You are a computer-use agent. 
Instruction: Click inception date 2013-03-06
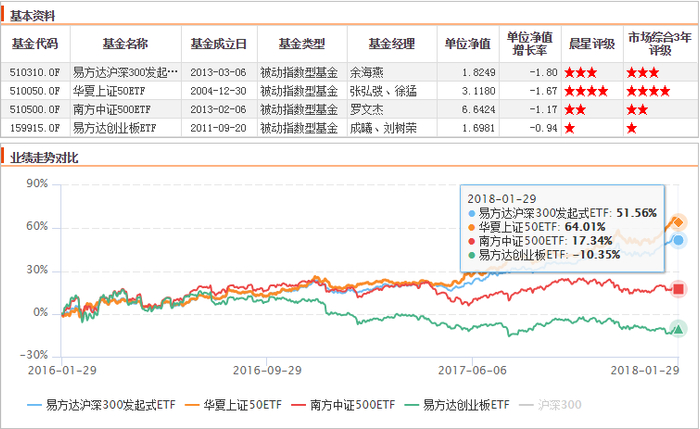218,72
